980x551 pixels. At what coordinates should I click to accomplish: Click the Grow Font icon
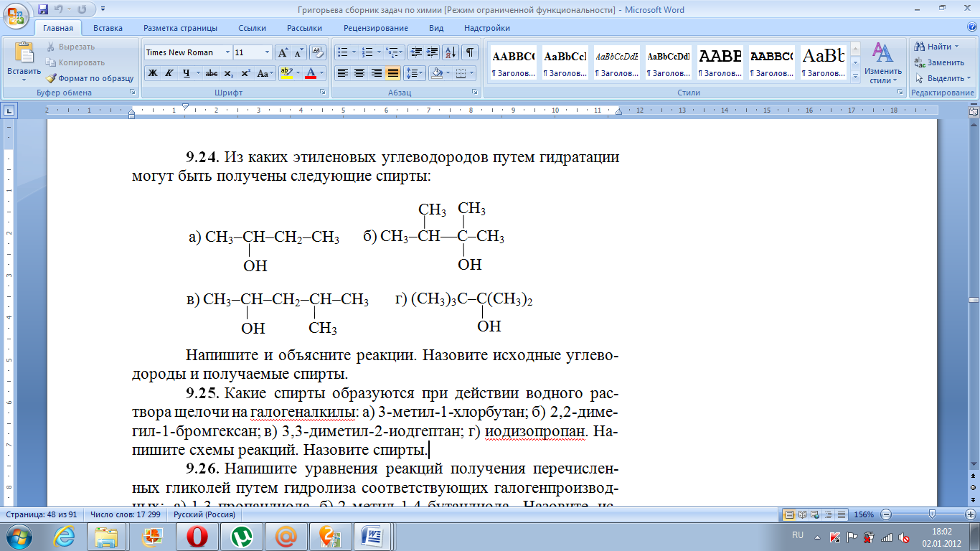click(x=283, y=52)
